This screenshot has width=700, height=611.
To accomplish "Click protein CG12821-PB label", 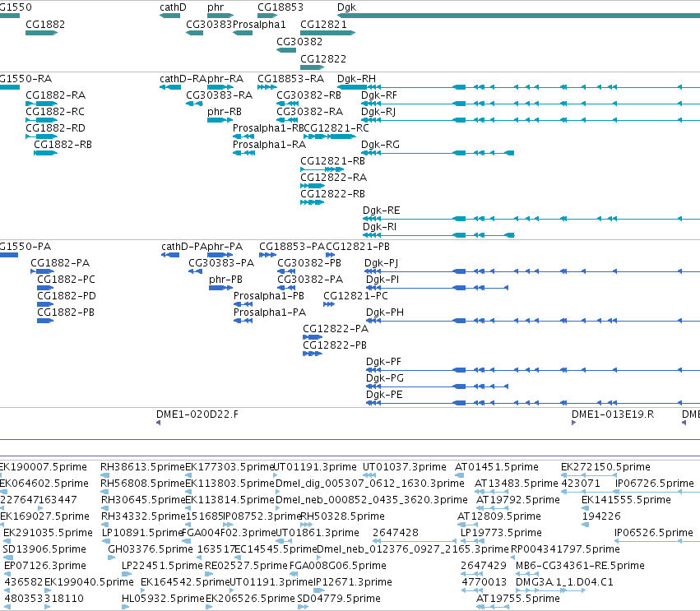I will [x=358, y=247].
